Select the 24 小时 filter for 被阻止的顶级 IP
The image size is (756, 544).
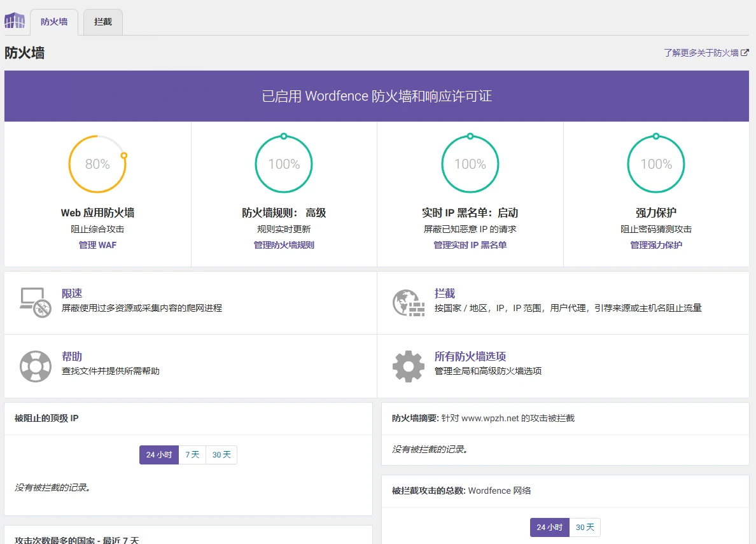tap(158, 454)
